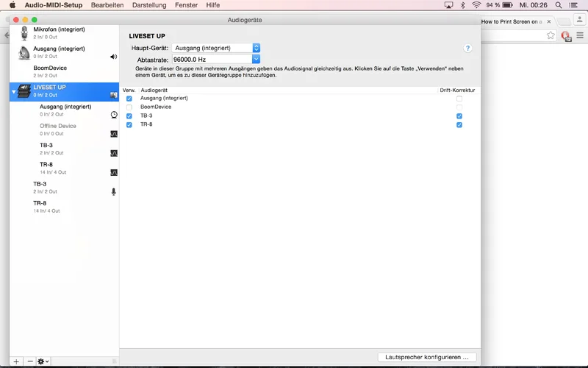Disable drift correction for TR-8
The width and height of the screenshot is (588, 368).
coord(459,124)
